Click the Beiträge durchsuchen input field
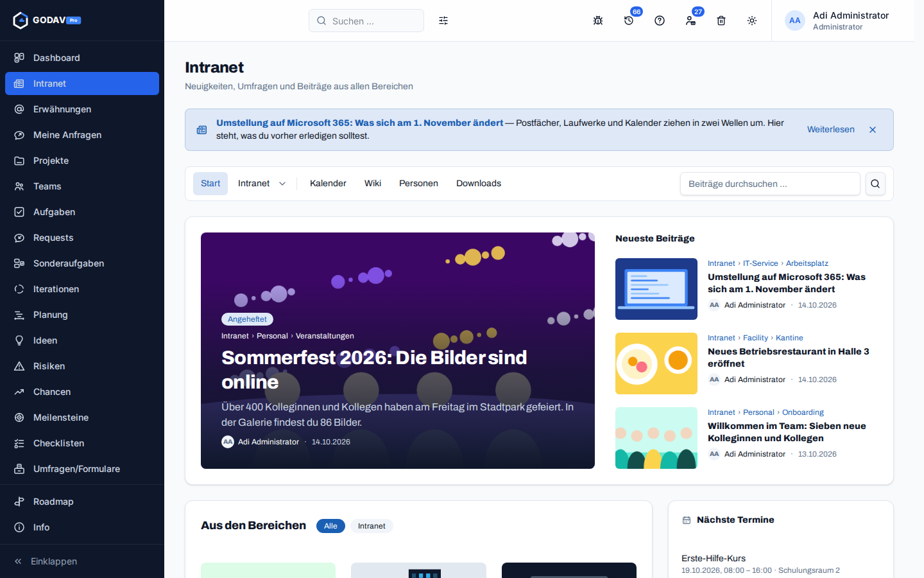 [x=770, y=184]
